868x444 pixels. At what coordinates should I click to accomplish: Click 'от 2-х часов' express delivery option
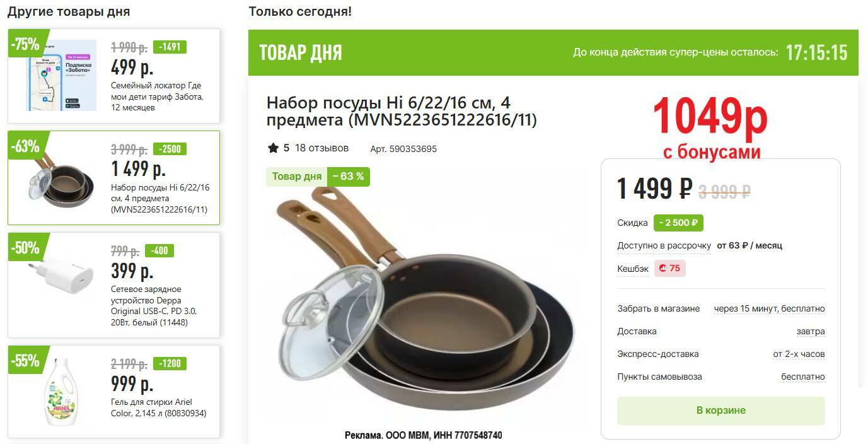799,354
